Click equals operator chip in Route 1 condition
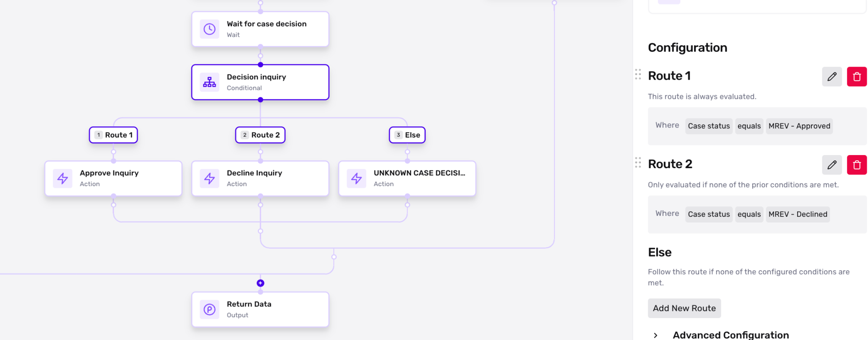 click(749, 126)
